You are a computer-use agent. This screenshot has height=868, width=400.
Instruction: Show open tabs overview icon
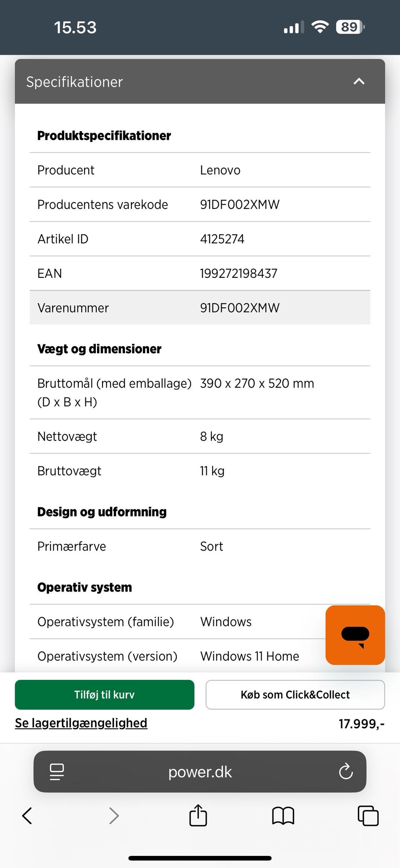pos(368,815)
